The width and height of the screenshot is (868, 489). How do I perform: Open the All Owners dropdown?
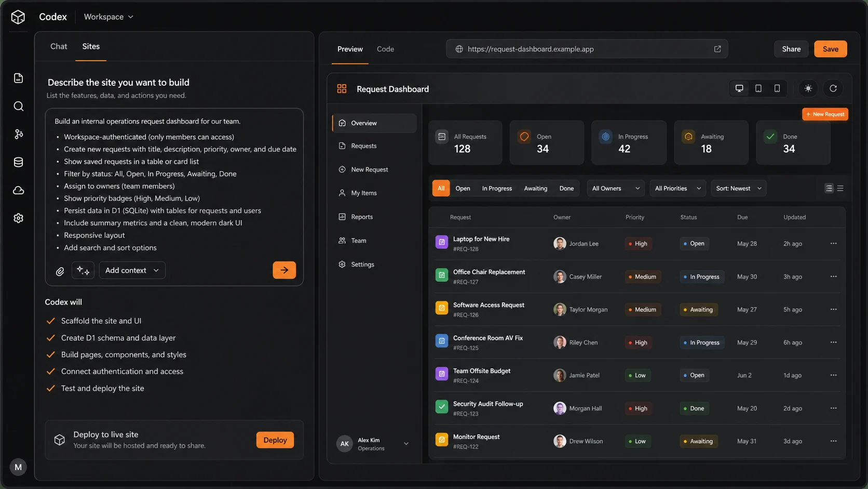[x=616, y=189]
